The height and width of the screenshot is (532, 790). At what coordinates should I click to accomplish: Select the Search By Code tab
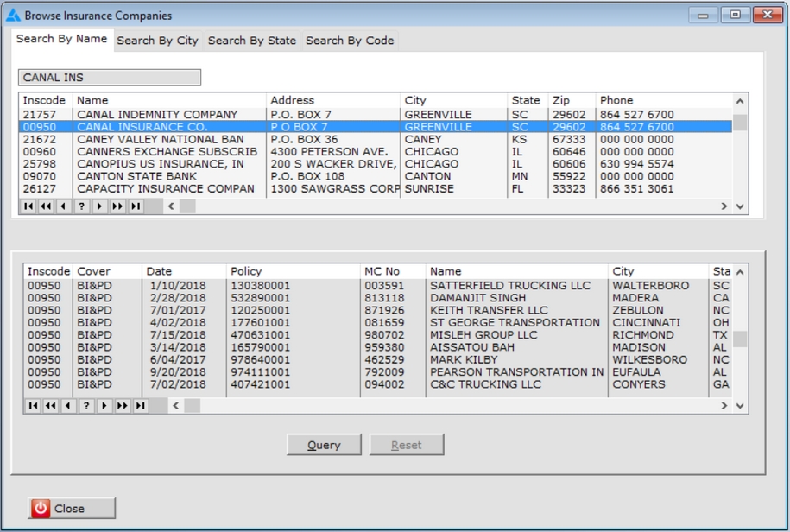click(x=350, y=41)
